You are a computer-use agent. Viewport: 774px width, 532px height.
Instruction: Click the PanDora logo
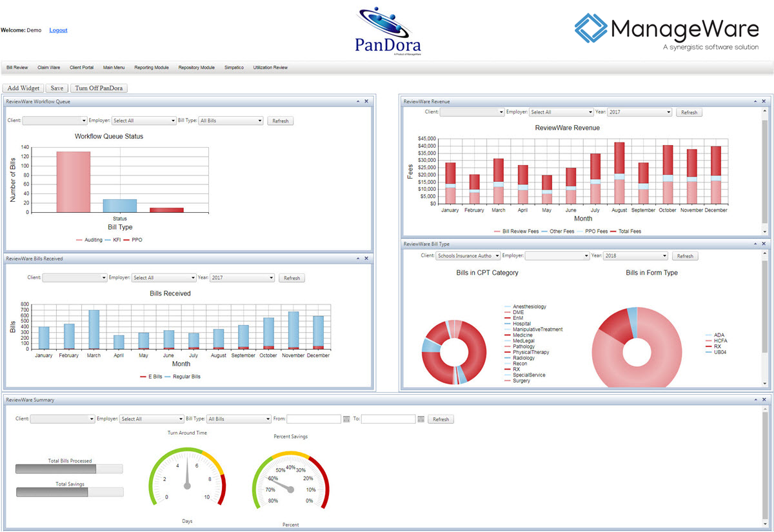(x=388, y=31)
